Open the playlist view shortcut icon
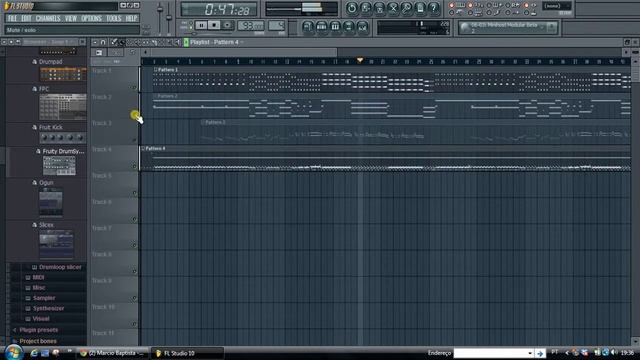 [x=308, y=27]
